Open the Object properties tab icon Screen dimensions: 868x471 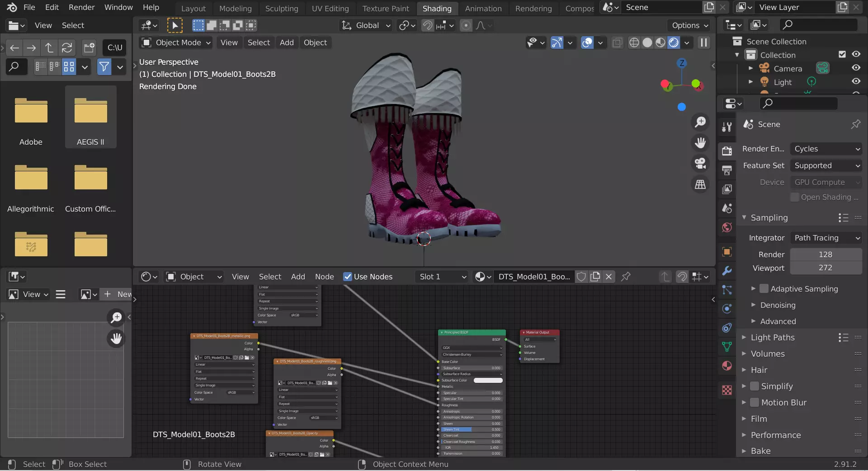[x=727, y=252]
